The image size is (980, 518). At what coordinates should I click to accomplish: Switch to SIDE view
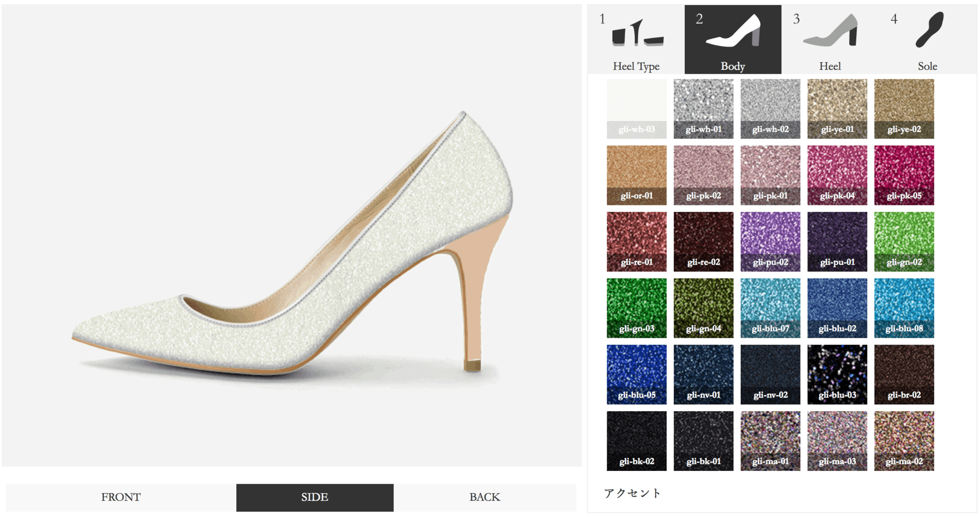(314, 497)
